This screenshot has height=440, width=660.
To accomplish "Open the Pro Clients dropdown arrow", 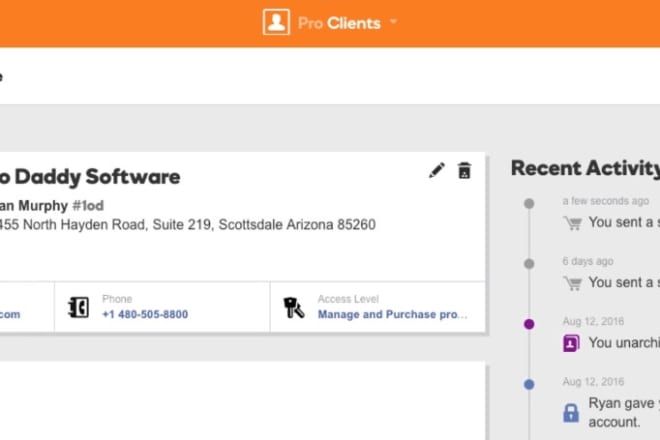I will pyautogui.click(x=393, y=21).
